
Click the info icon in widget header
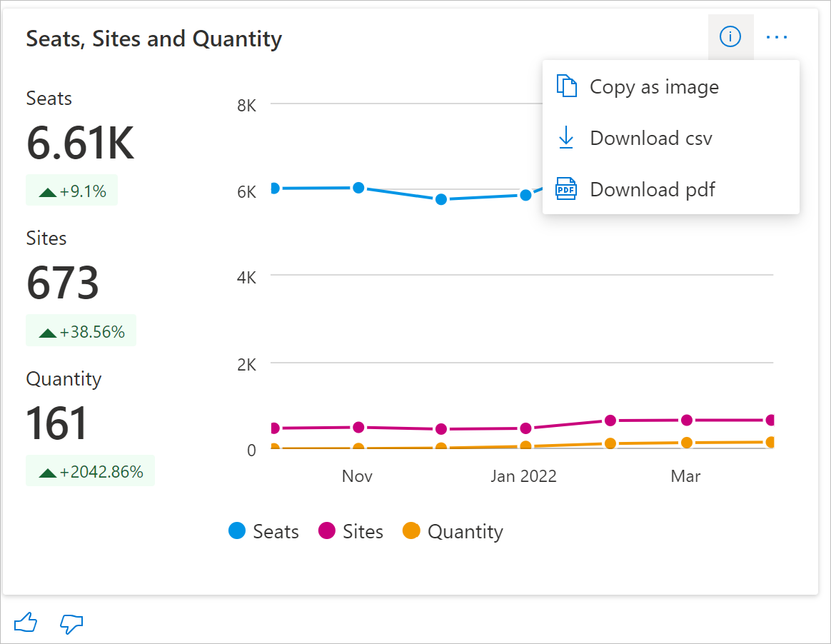pyautogui.click(x=730, y=36)
